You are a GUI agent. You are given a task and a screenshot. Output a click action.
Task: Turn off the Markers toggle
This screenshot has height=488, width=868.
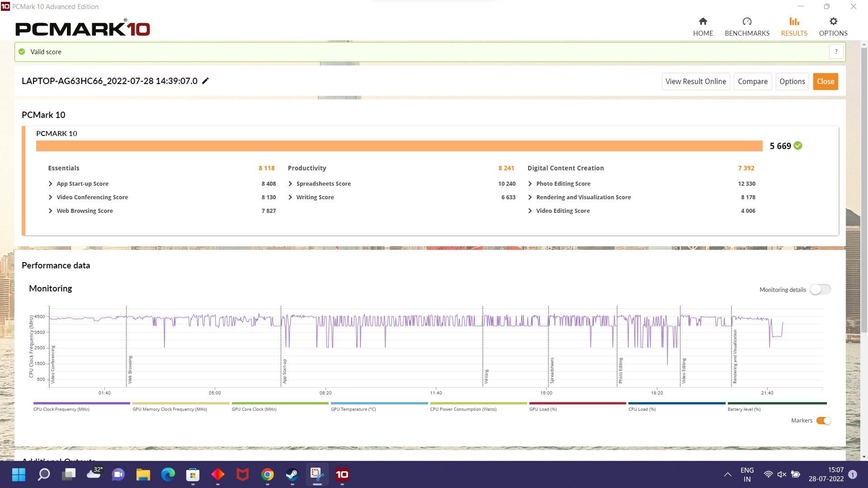(x=823, y=421)
